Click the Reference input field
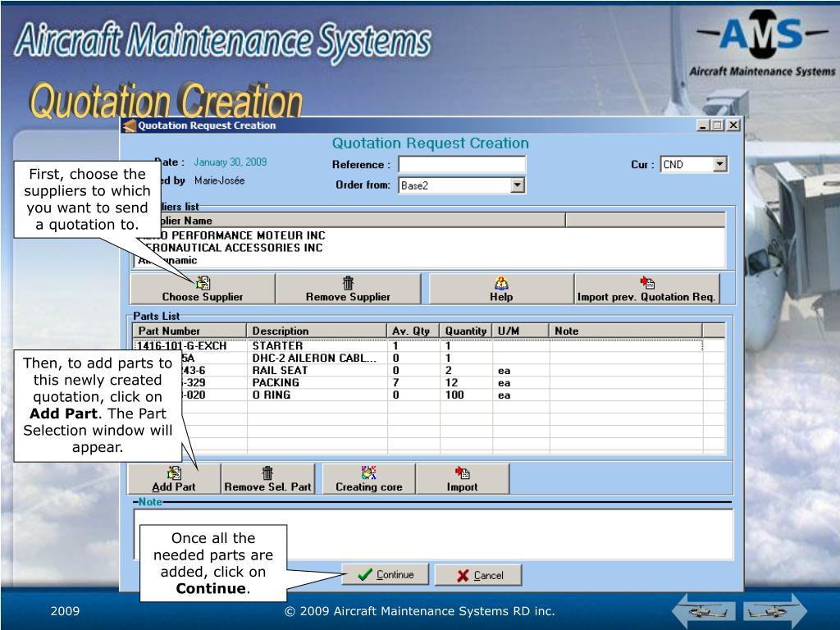Image resolution: width=840 pixels, height=630 pixels. 462,164
